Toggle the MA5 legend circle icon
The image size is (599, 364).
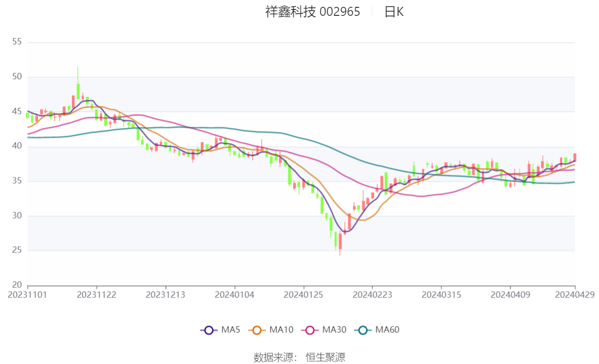click(x=209, y=330)
